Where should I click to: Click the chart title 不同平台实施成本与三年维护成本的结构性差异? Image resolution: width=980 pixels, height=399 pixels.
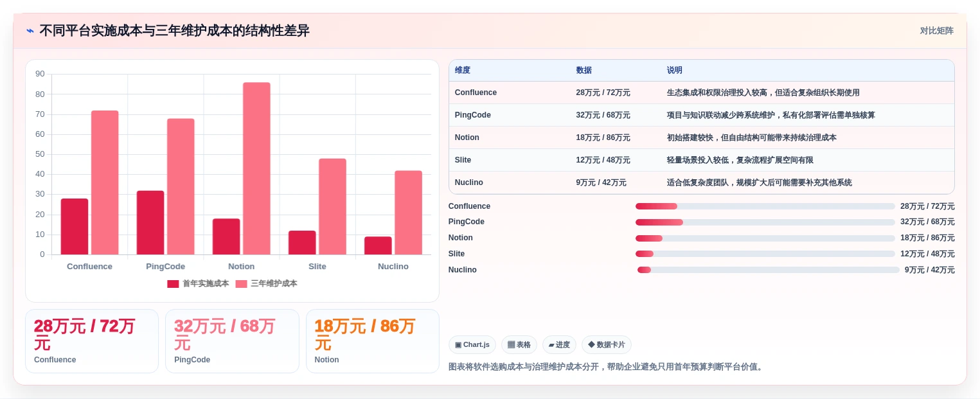[x=174, y=30]
